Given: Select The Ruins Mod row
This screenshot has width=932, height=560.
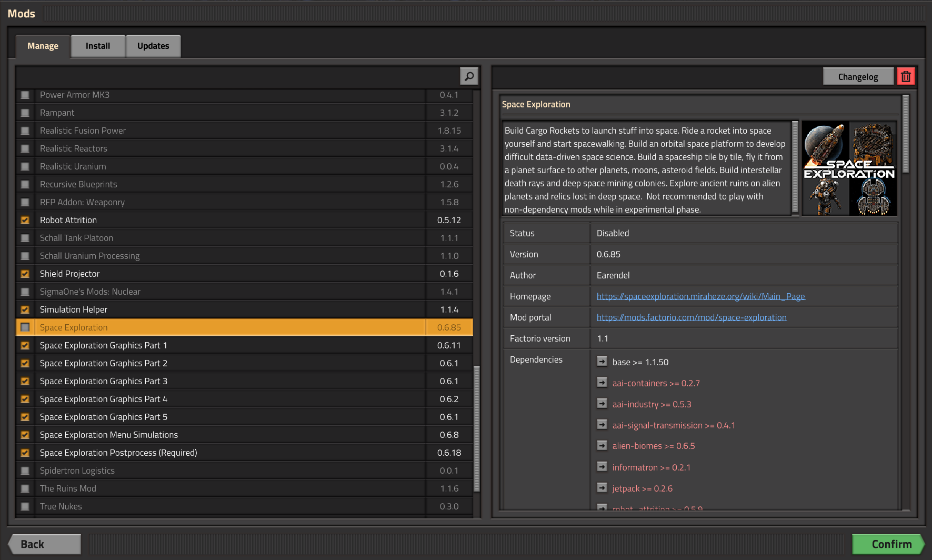Looking at the screenshot, I should pyautogui.click(x=244, y=488).
